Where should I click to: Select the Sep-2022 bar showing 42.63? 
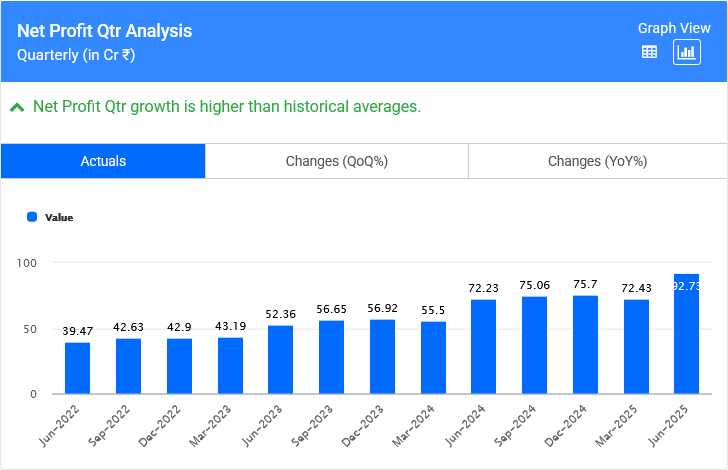(x=128, y=367)
